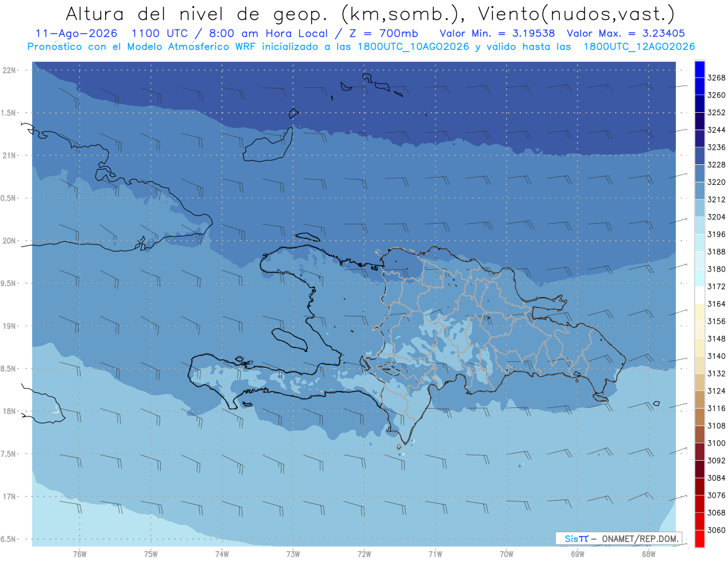Click the '69W' longitude label
The height and width of the screenshot is (562, 728).
[x=578, y=554]
